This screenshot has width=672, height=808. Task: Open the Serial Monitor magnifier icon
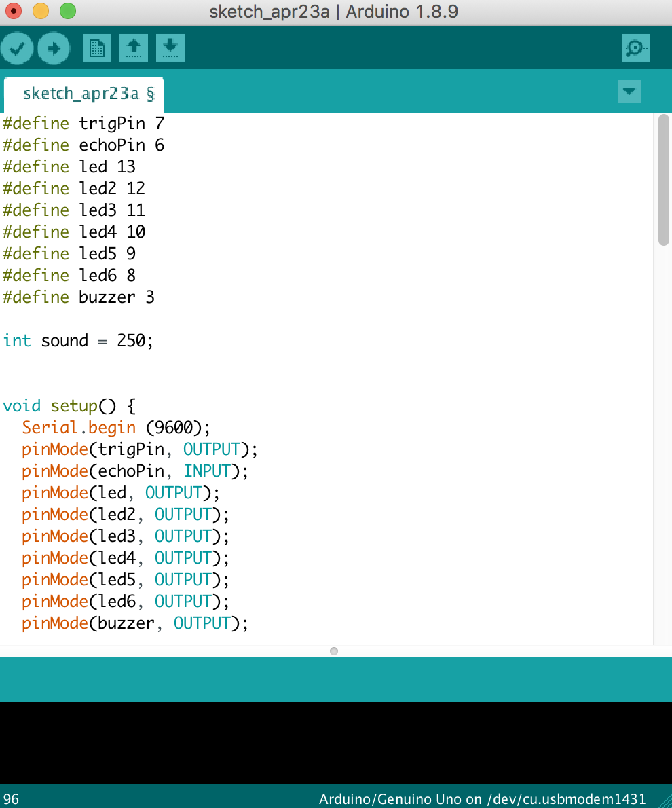635,48
